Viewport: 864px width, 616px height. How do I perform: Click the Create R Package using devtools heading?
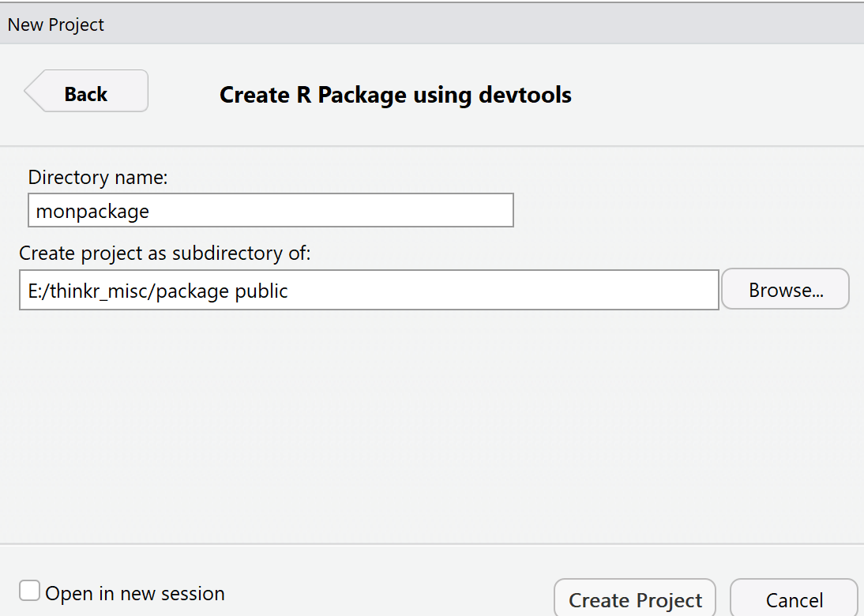click(x=395, y=94)
